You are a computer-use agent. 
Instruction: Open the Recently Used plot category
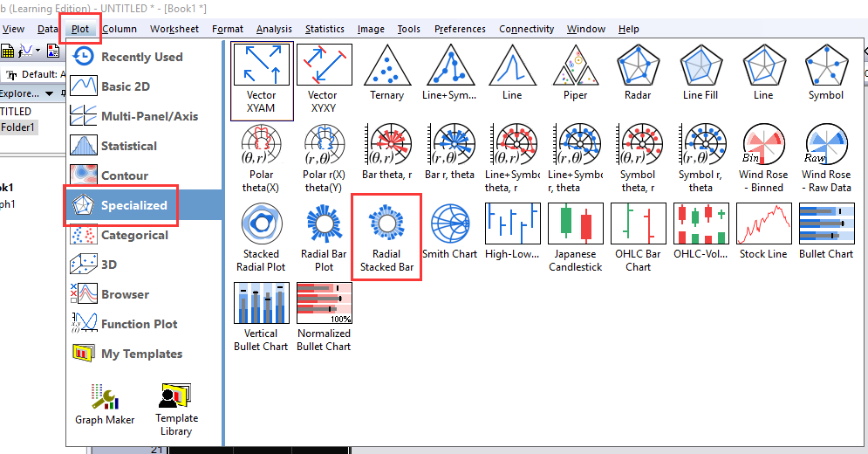point(144,57)
